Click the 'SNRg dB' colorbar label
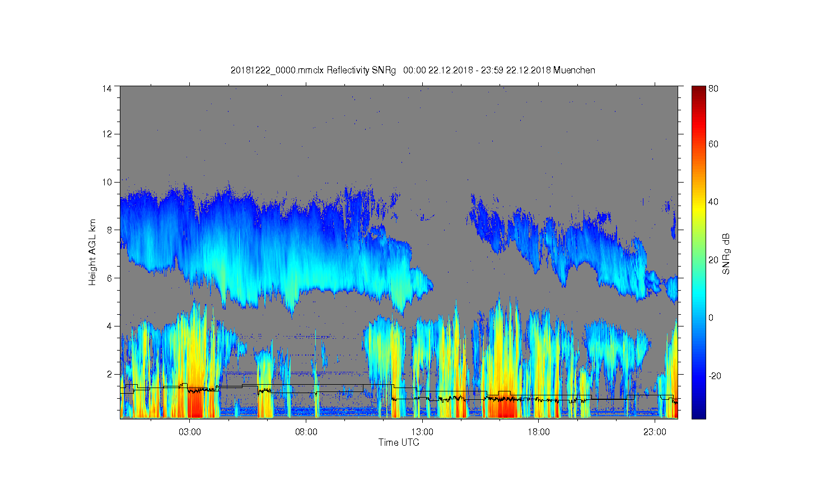The height and width of the screenshot is (504, 840). pyautogui.click(x=726, y=254)
